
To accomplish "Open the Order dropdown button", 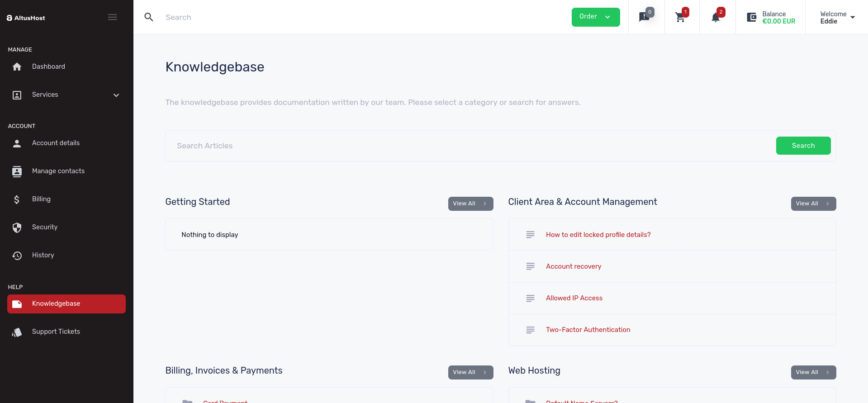I will [596, 17].
